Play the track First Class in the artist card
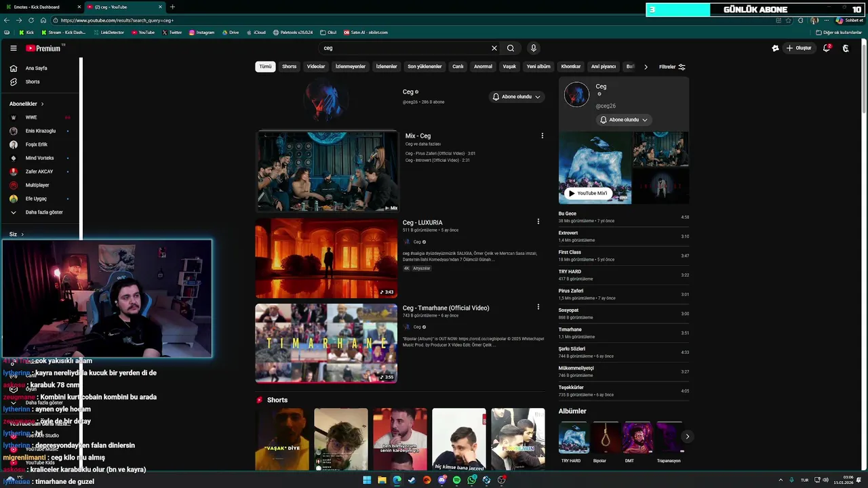Image resolution: width=868 pixels, height=488 pixels. pyautogui.click(x=624, y=256)
